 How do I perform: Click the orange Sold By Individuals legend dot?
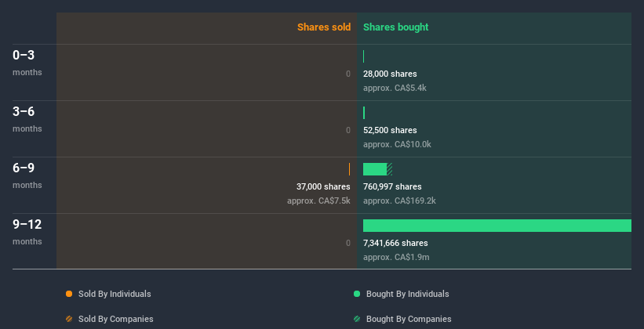69,294
